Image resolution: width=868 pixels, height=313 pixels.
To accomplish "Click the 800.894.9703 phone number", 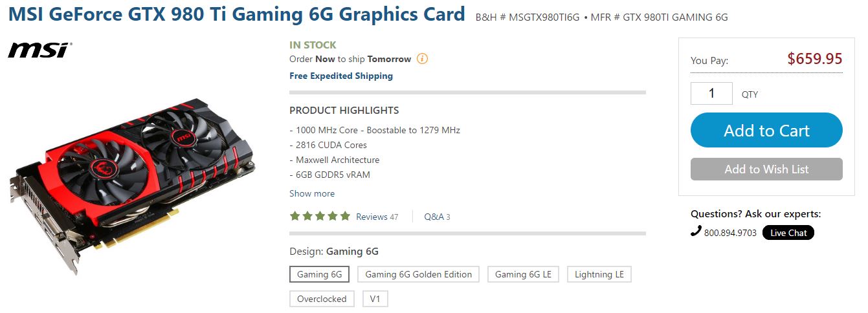I will (x=730, y=233).
